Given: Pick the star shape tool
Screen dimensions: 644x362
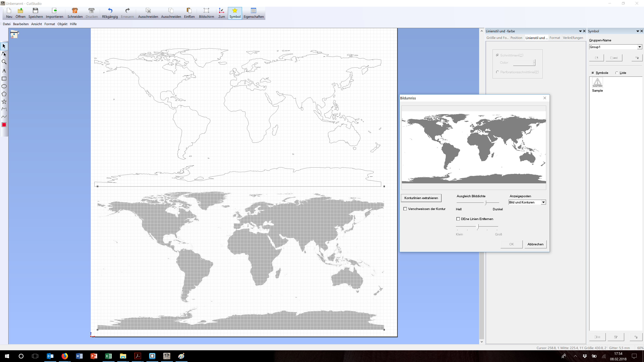Looking at the screenshot, I should [x=4, y=101].
